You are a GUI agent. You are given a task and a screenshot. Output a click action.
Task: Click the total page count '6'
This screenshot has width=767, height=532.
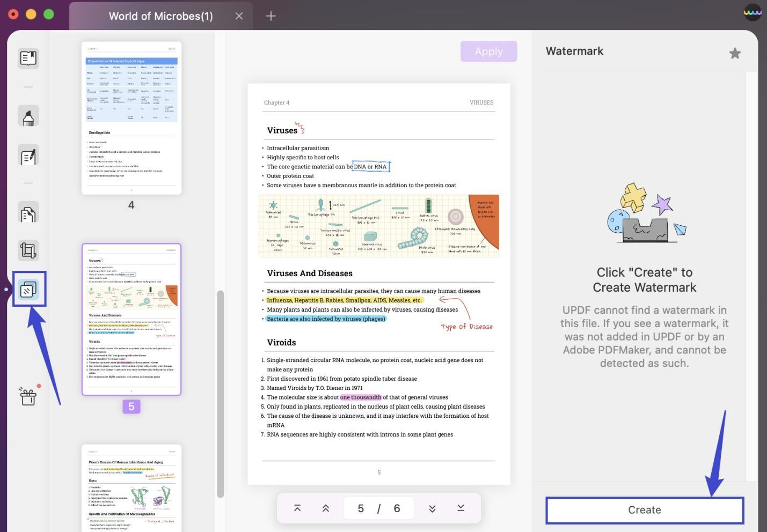tap(397, 508)
